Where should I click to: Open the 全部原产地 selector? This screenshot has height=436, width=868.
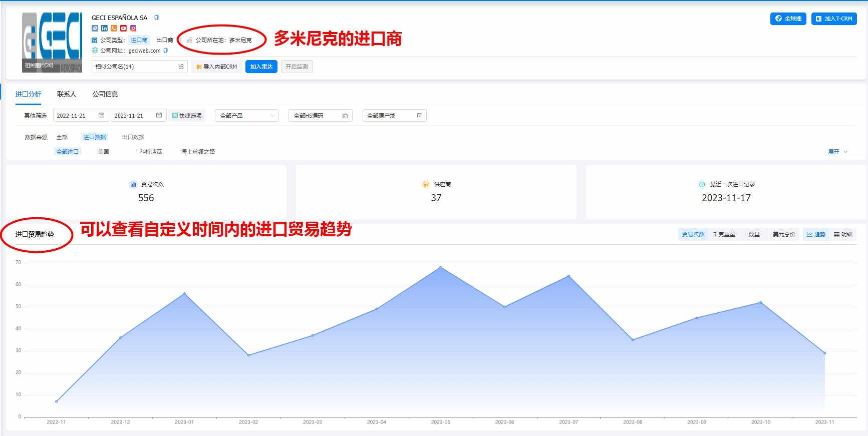pos(395,116)
